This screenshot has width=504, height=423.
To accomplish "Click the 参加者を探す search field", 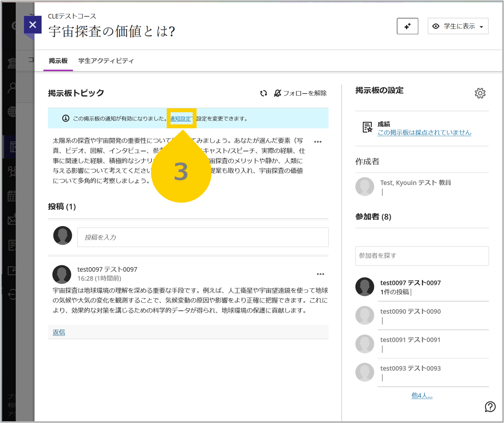I will [x=422, y=256].
